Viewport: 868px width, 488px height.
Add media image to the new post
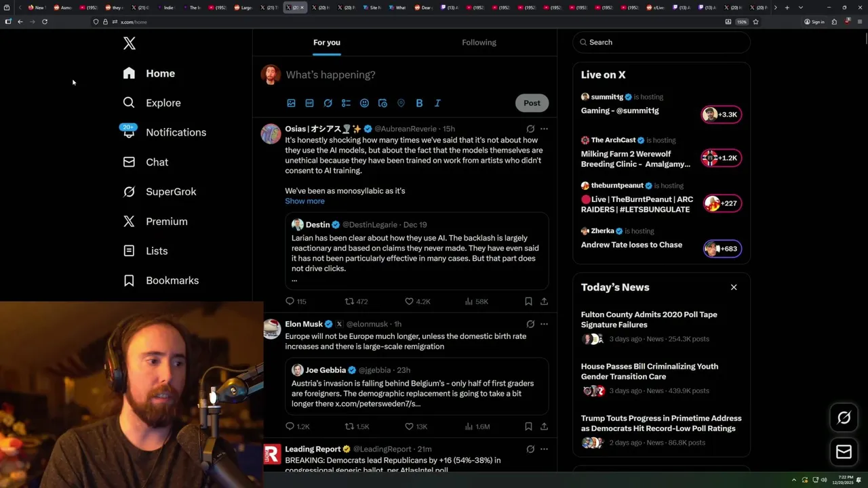[x=291, y=103]
